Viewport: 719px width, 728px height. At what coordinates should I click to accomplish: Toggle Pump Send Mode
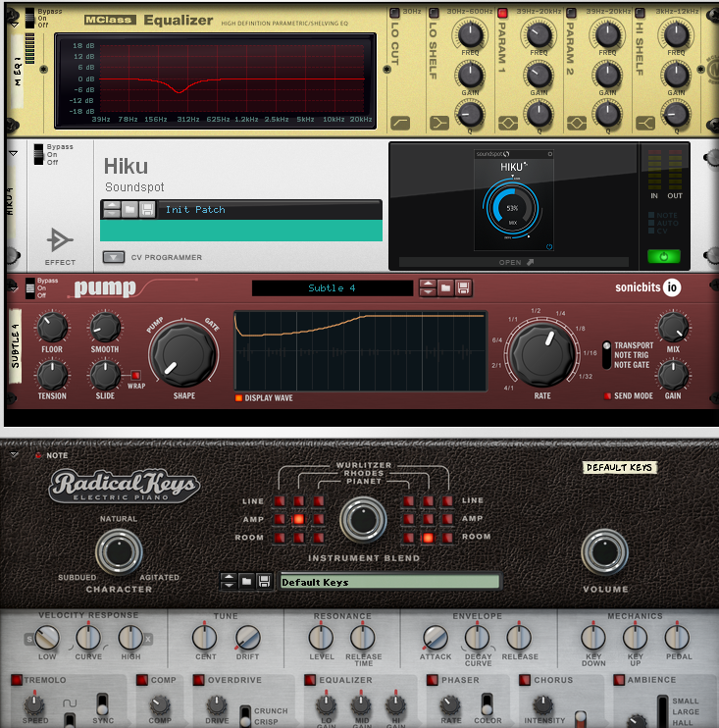(x=607, y=396)
